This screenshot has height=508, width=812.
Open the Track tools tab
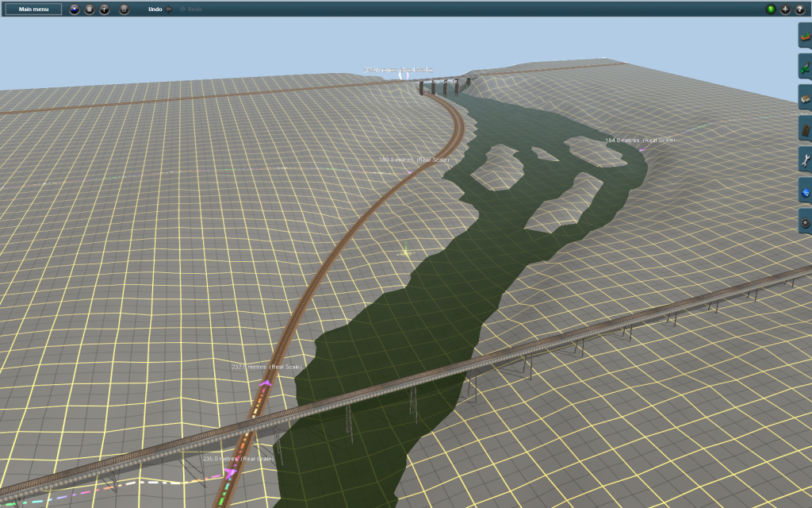(806, 129)
